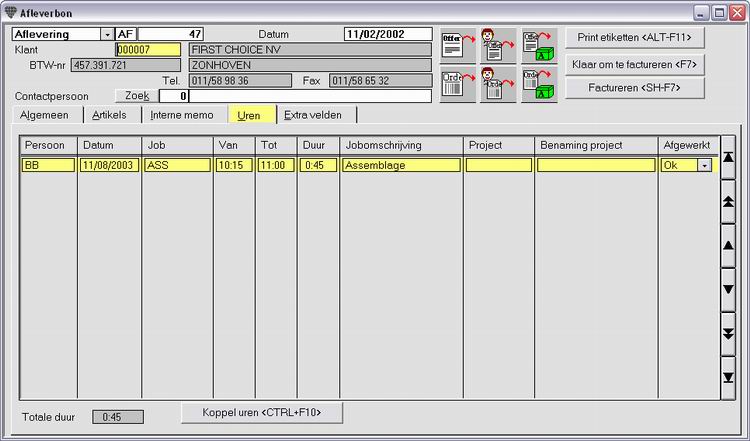This screenshot has width=750, height=441.
Task: Click the Order icon with customer face
Action: (x=498, y=84)
